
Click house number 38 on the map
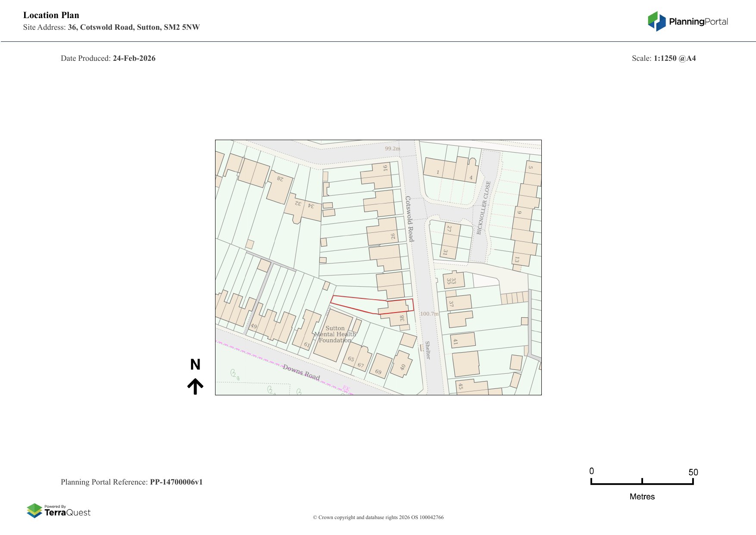tap(402, 318)
